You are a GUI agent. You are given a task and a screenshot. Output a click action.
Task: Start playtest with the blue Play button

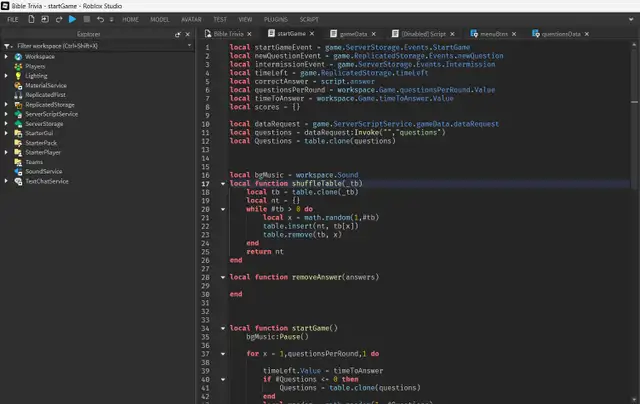point(72,19)
